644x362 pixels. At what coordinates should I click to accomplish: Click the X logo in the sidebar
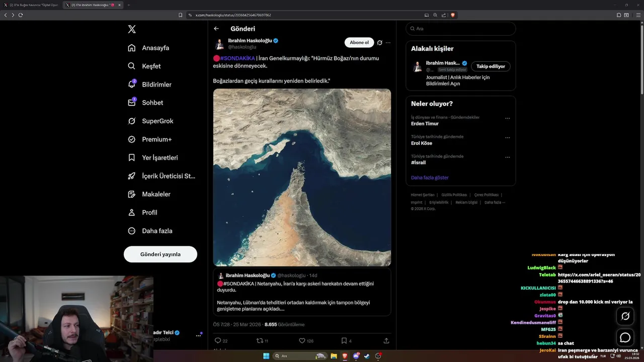(132, 29)
